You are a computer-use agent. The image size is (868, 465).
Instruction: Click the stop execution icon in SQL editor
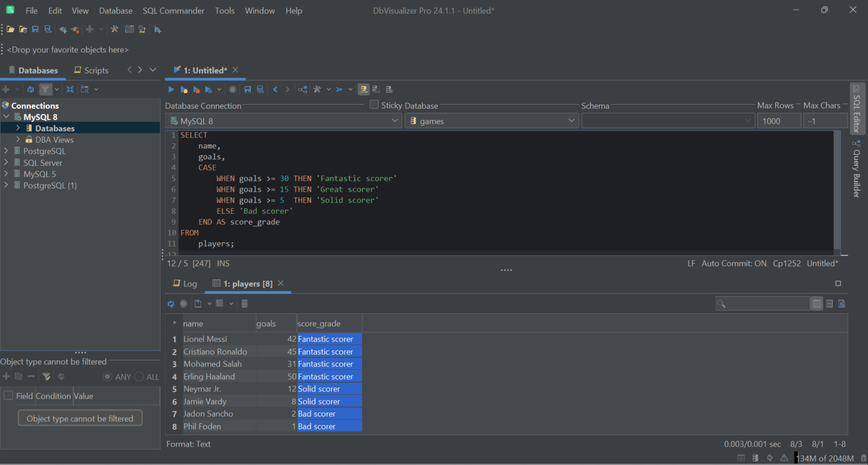pos(232,89)
